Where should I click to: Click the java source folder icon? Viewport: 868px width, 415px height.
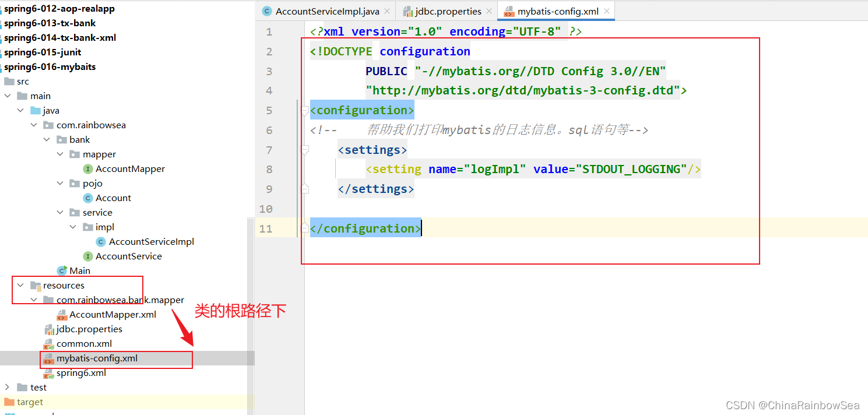[x=36, y=111]
